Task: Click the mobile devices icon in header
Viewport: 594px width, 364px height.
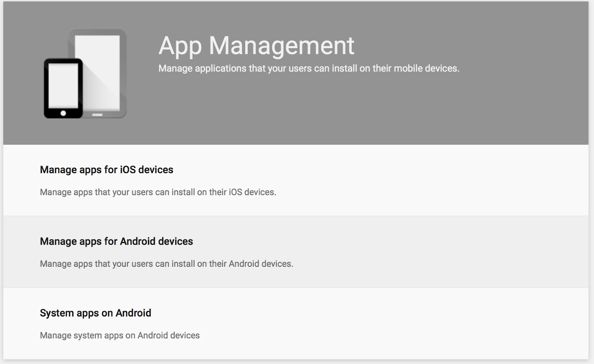Action: coord(85,74)
